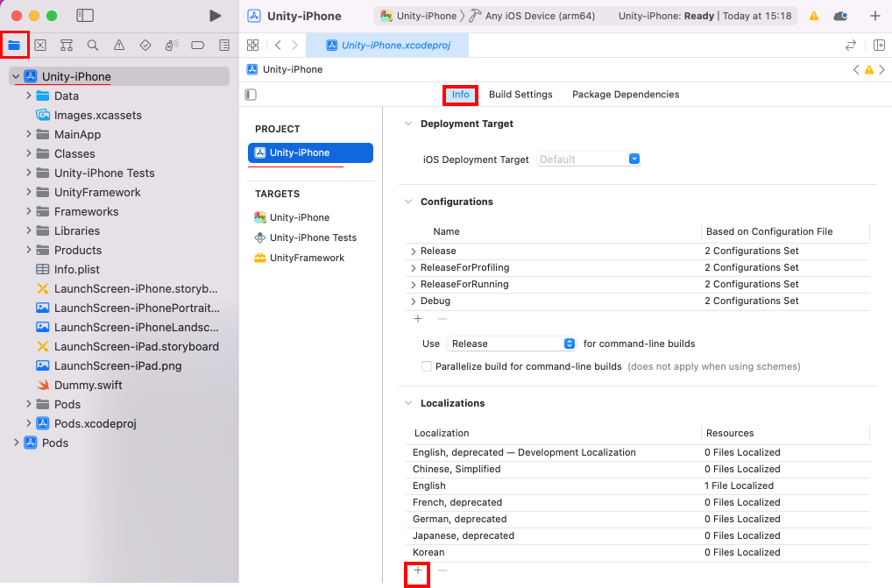Open the Report navigator icon
The height and width of the screenshot is (588, 892).
tap(224, 45)
